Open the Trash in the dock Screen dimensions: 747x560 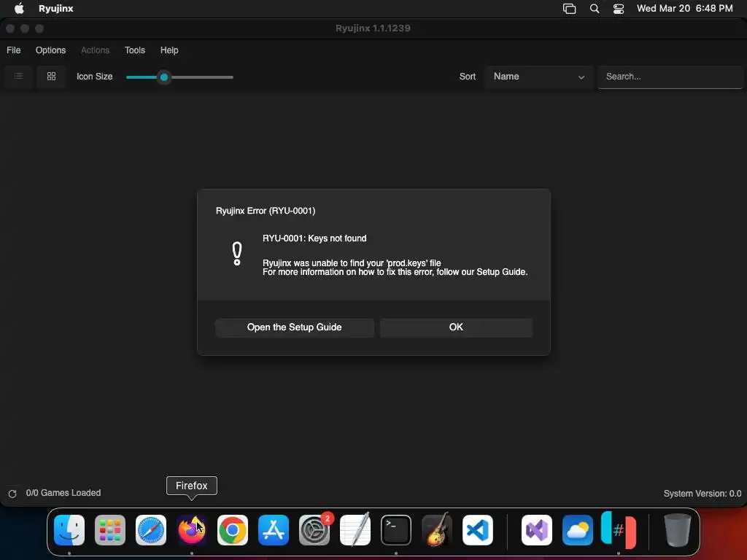(x=678, y=529)
